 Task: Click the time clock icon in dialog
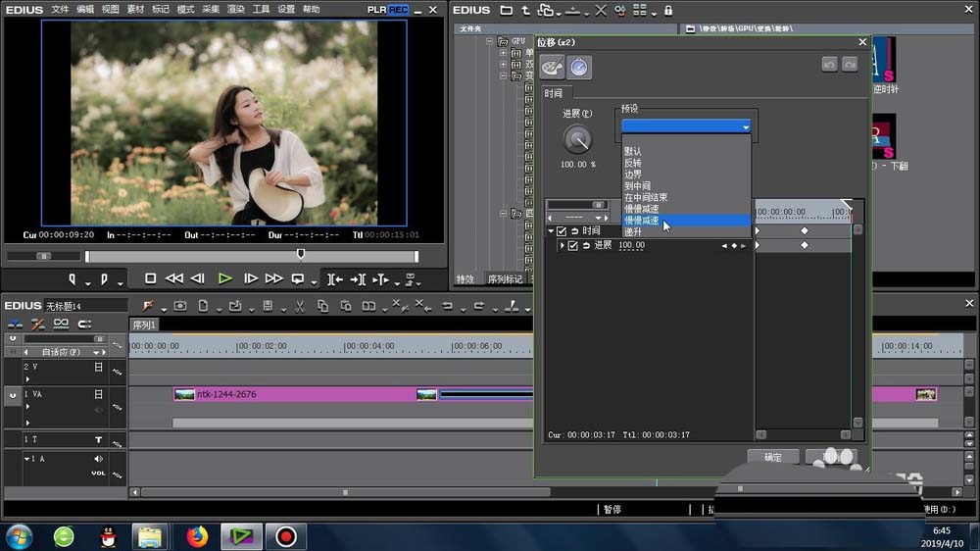click(579, 67)
